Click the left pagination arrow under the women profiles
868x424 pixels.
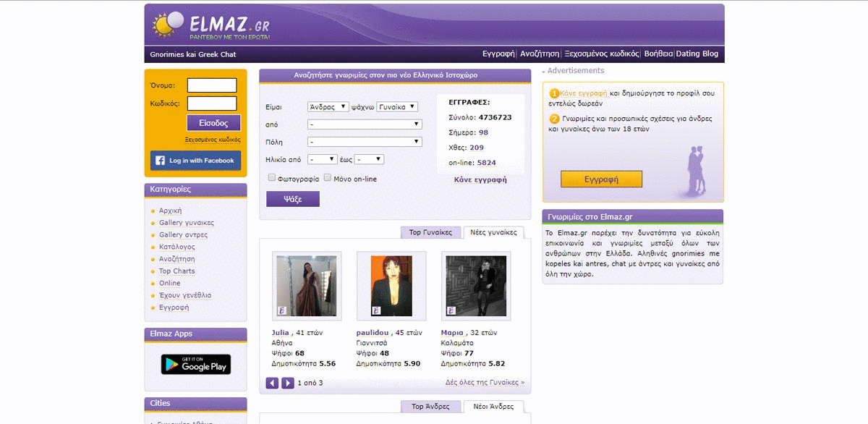272,382
